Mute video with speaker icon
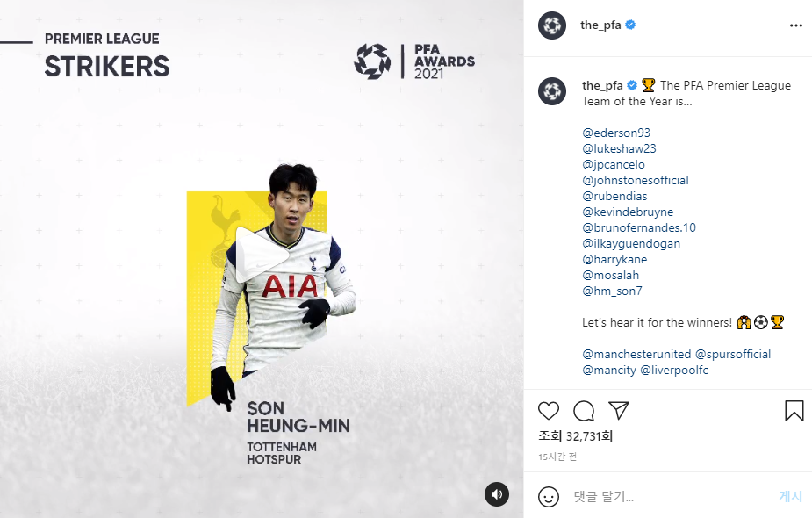The image size is (812, 518). 497,494
